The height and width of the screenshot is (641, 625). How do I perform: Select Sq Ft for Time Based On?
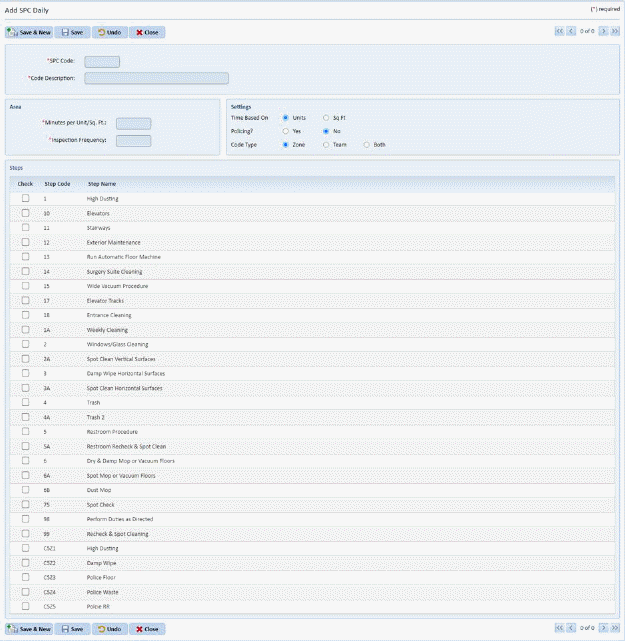click(x=326, y=118)
